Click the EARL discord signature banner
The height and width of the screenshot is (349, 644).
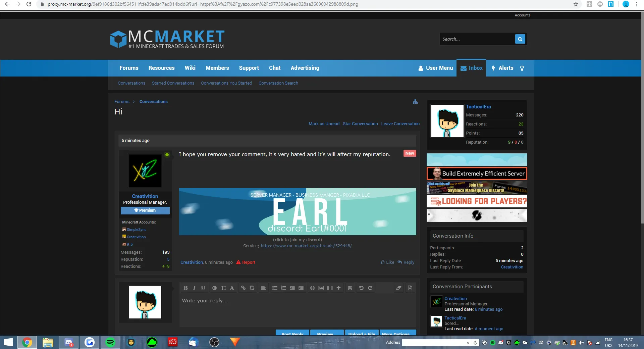click(x=298, y=212)
